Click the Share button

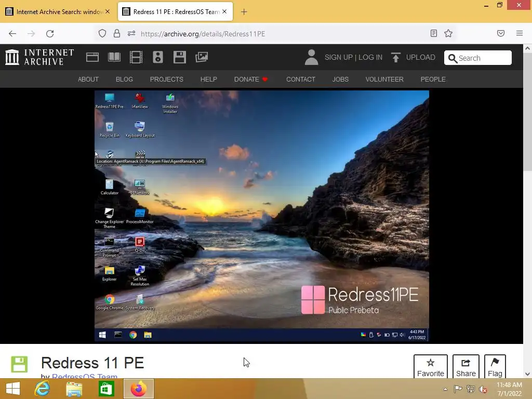click(466, 367)
